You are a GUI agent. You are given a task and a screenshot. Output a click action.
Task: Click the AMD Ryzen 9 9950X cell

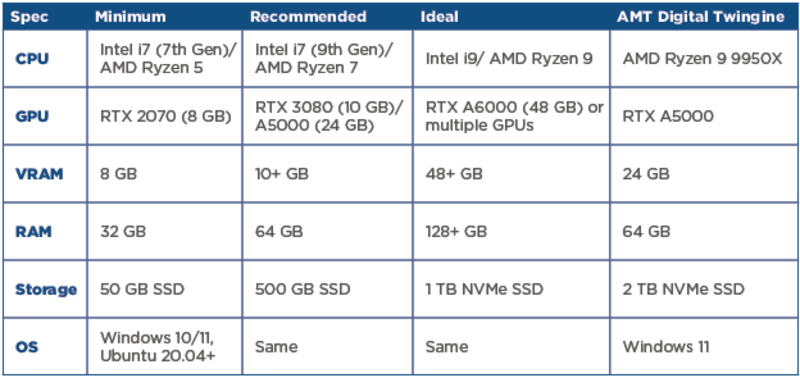point(702,59)
